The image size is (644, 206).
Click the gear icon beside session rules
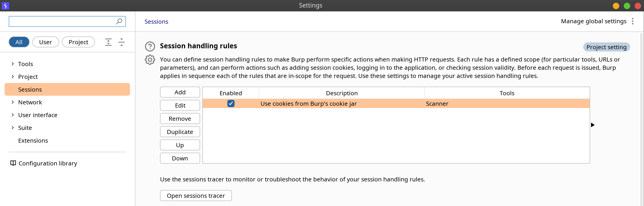coord(150,60)
